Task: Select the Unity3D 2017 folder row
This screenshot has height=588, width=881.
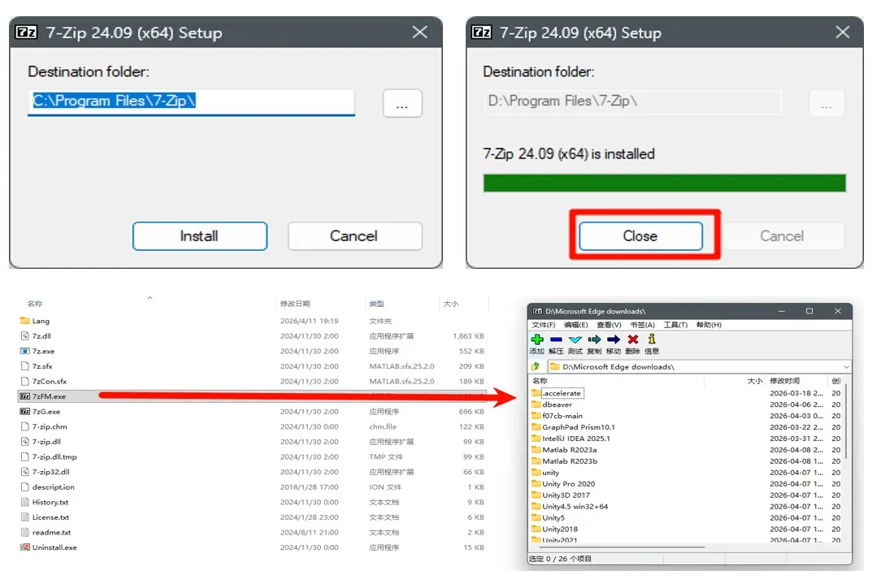Action: [x=687, y=495]
